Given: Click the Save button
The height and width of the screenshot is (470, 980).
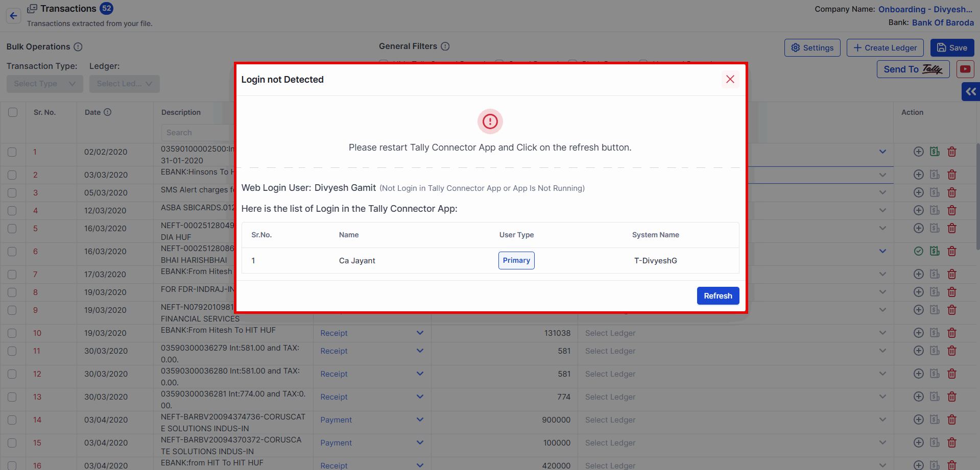Looking at the screenshot, I should (952, 48).
